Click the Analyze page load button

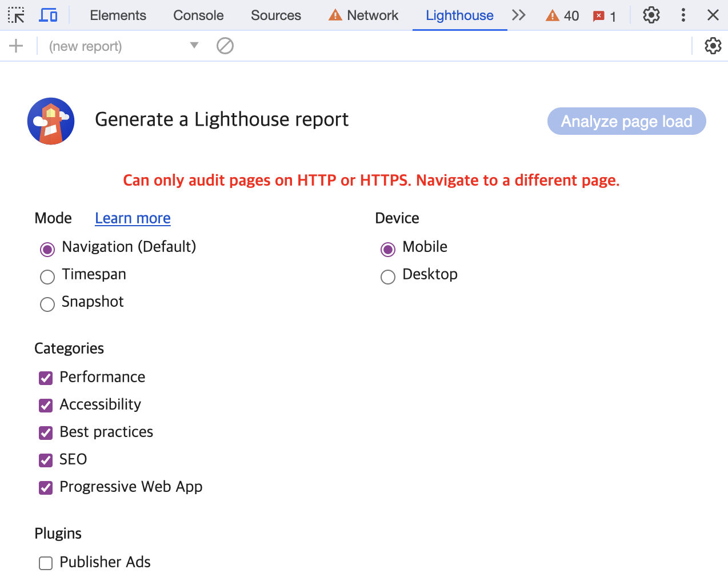pyautogui.click(x=627, y=121)
